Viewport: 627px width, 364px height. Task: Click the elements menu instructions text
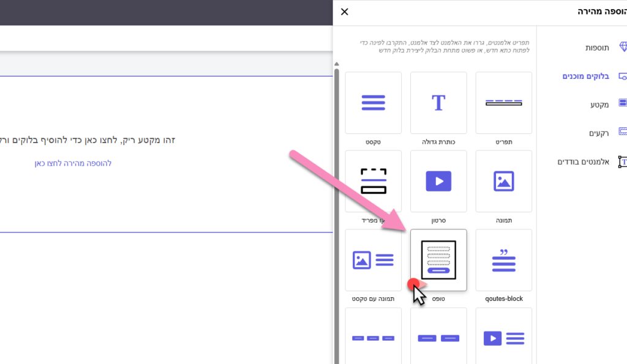coord(445,46)
